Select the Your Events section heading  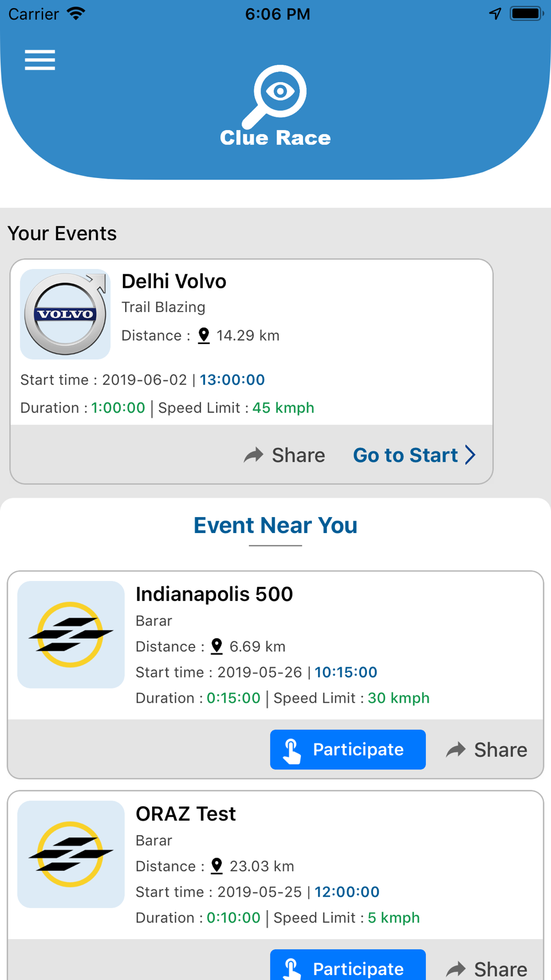[x=62, y=234]
